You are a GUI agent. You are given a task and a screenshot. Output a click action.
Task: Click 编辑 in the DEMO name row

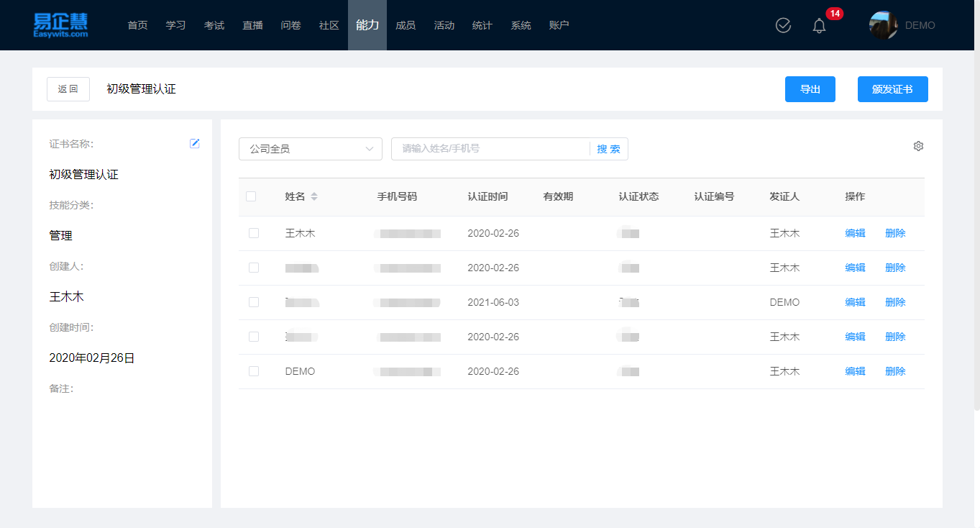click(855, 371)
